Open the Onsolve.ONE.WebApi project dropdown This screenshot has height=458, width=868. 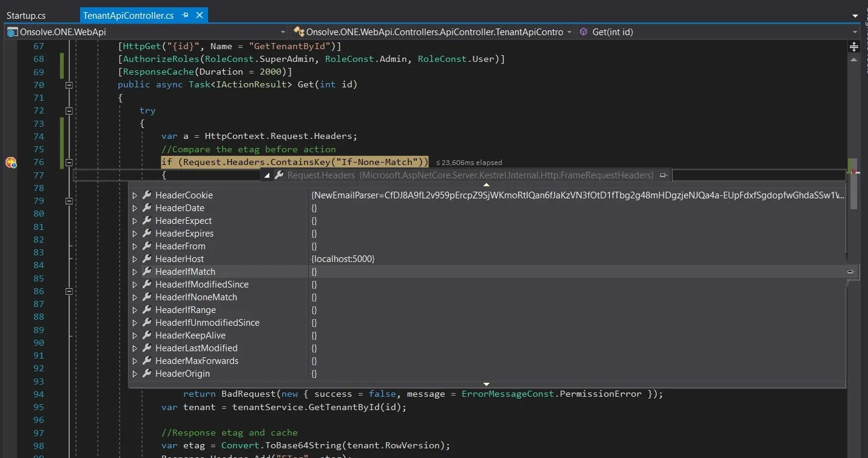coord(283,32)
